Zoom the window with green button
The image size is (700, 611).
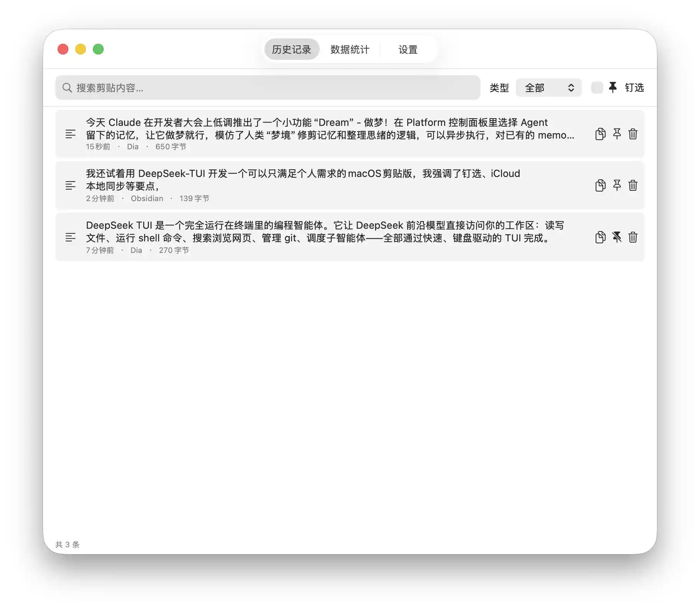pyautogui.click(x=98, y=49)
